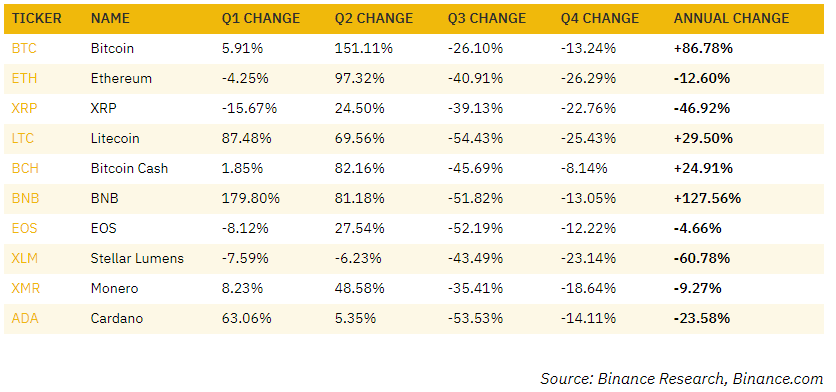This screenshot has width=836, height=392.
Task: Click the ADA ticker
Action: [25, 318]
